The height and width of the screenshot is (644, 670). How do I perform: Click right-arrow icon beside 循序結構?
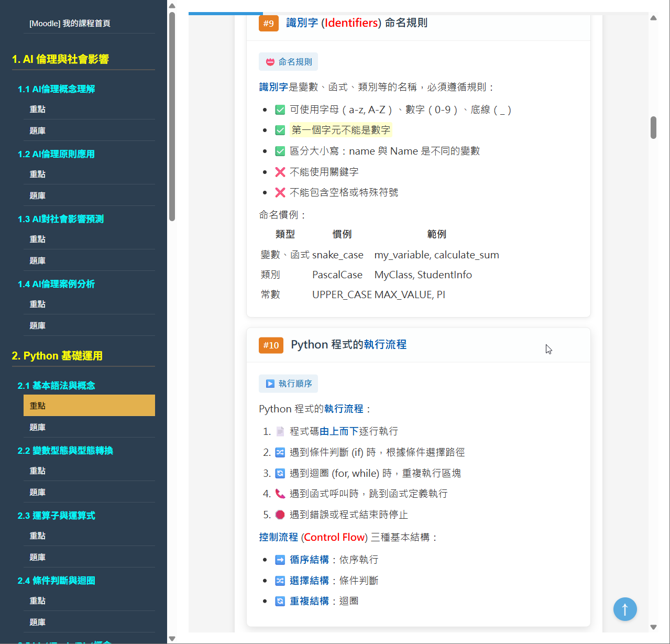280,560
